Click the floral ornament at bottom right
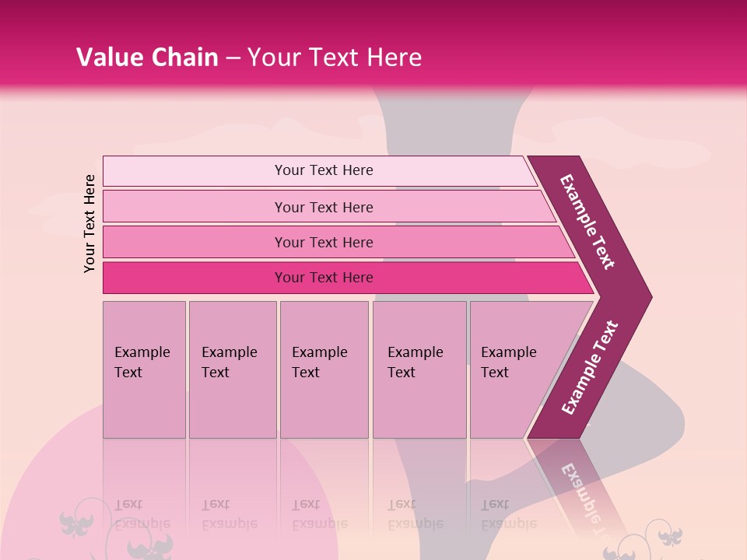Viewport: 747px width, 560px height. [x=669, y=537]
